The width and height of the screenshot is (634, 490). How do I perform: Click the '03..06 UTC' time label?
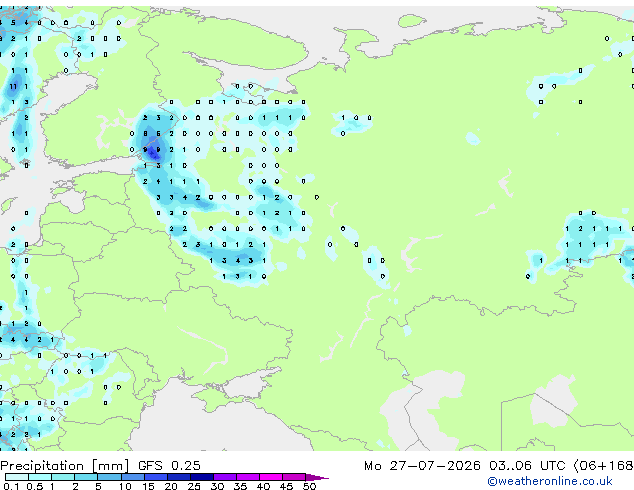(527, 466)
